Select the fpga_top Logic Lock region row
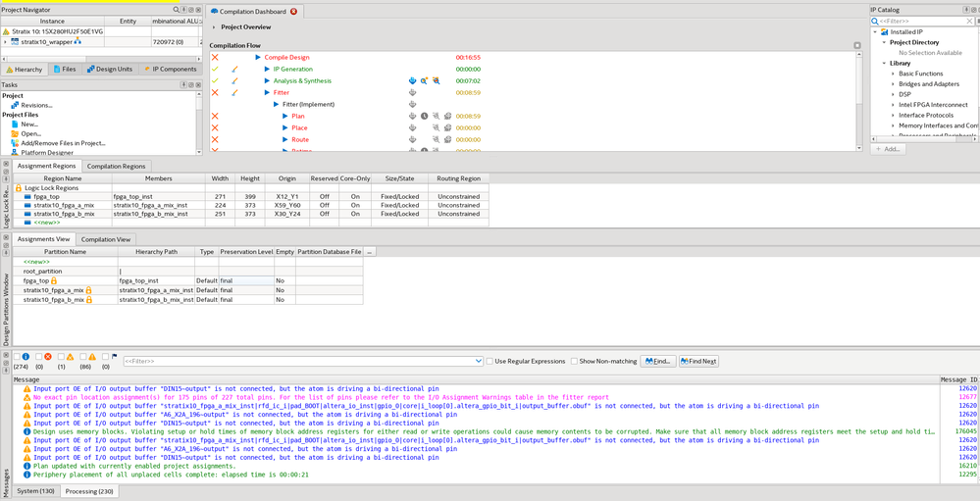The image size is (980, 501). point(250,196)
